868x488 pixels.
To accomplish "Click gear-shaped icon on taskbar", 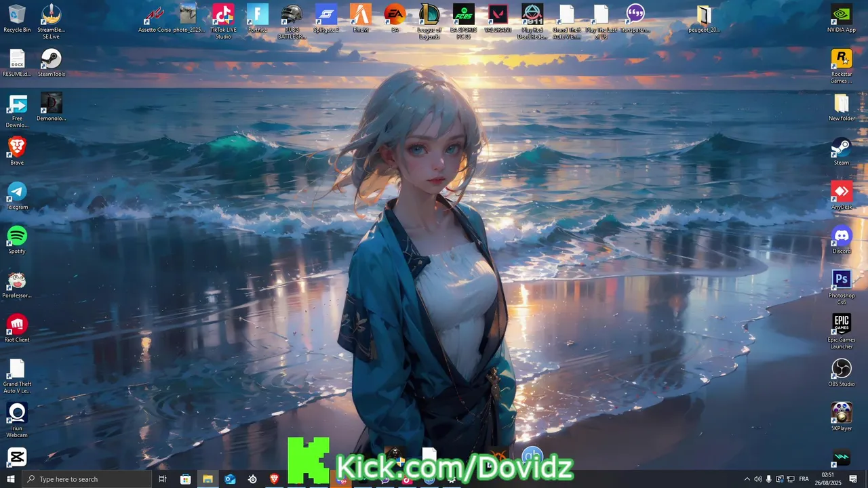I will tap(252, 479).
